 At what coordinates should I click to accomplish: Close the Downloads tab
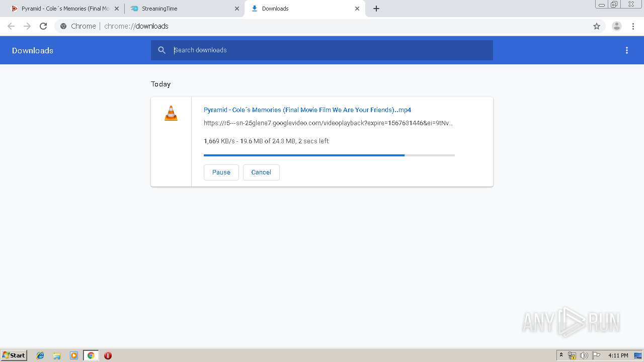(x=357, y=9)
